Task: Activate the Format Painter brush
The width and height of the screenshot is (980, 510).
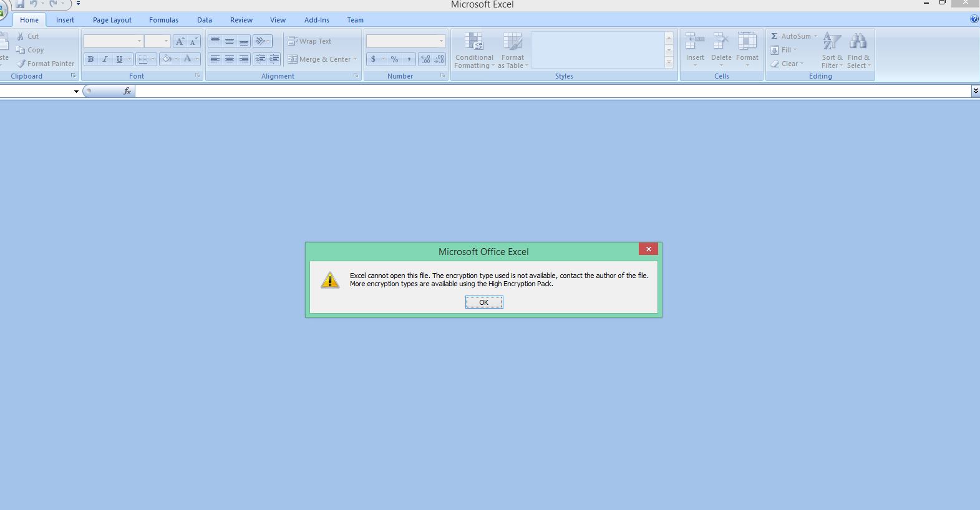Action: pyautogui.click(x=46, y=64)
